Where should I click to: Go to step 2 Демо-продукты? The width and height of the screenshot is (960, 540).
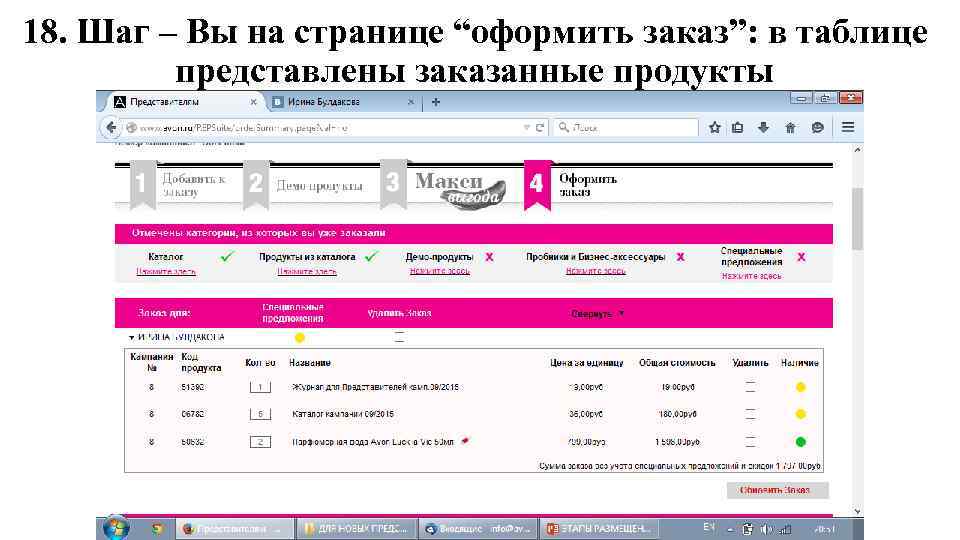304,185
